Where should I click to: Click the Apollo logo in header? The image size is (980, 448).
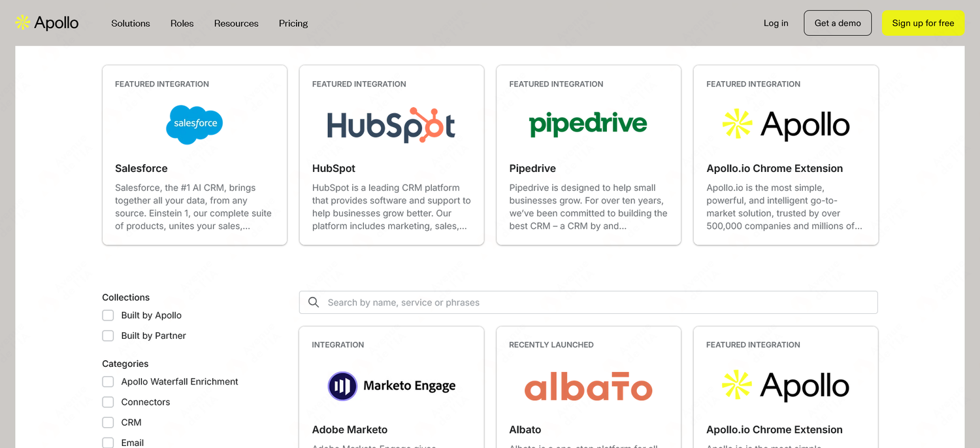pyautogui.click(x=47, y=23)
